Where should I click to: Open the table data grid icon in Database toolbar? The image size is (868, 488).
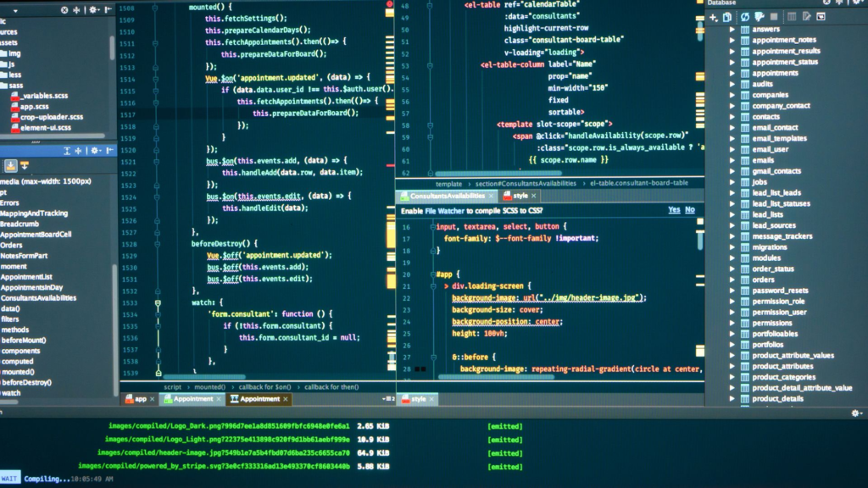coord(792,15)
